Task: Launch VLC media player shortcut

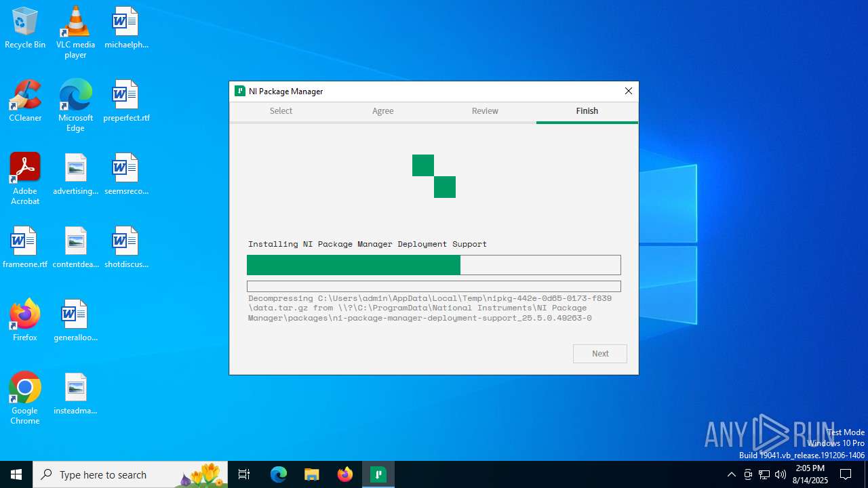Action: coord(75,33)
